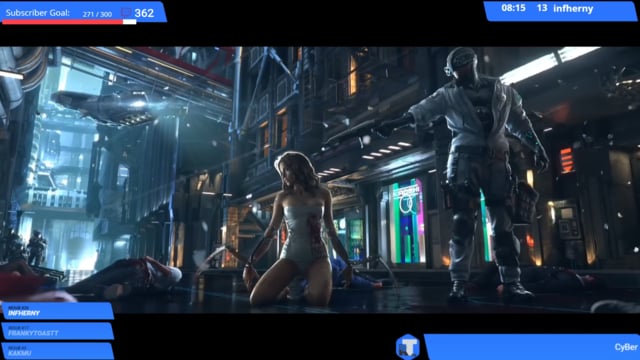The width and height of the screenshot is (640, 360).
Task: Click the white unfilled end of the progress bar
Action: point(129,22)
